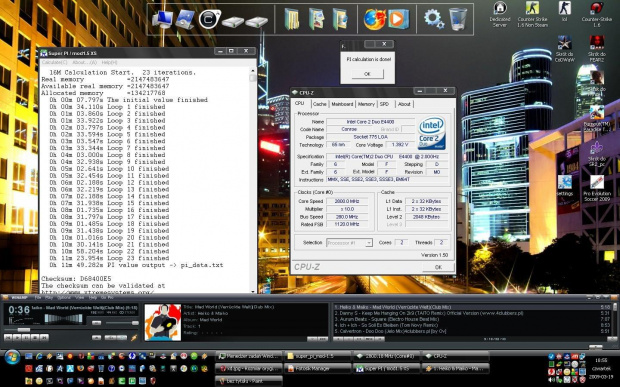
Task: Click the PI value output line in Super PI
Action: point(136,265)
